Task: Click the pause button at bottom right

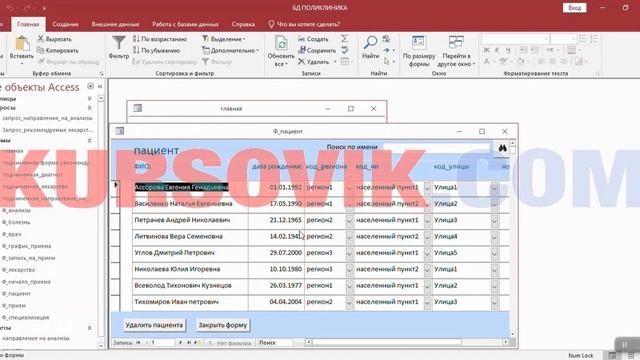Action: (x=624, y=345)
